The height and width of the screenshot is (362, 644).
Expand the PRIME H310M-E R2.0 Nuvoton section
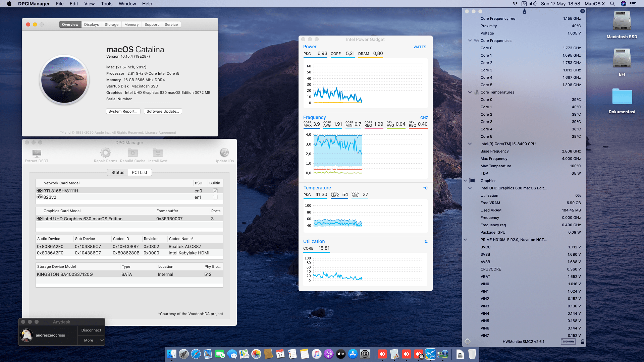pyautogui.click(x=466, y=240)
